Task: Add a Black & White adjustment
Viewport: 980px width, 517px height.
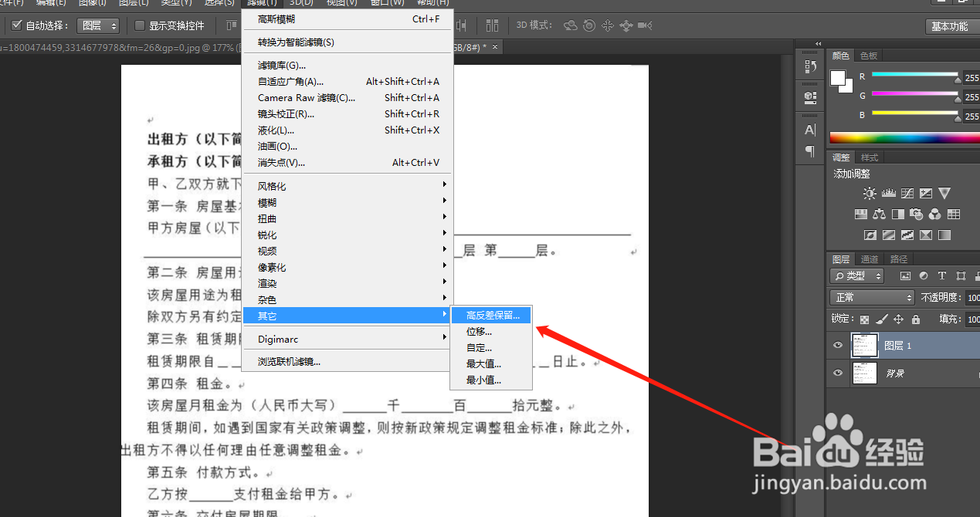Action: 897,215
